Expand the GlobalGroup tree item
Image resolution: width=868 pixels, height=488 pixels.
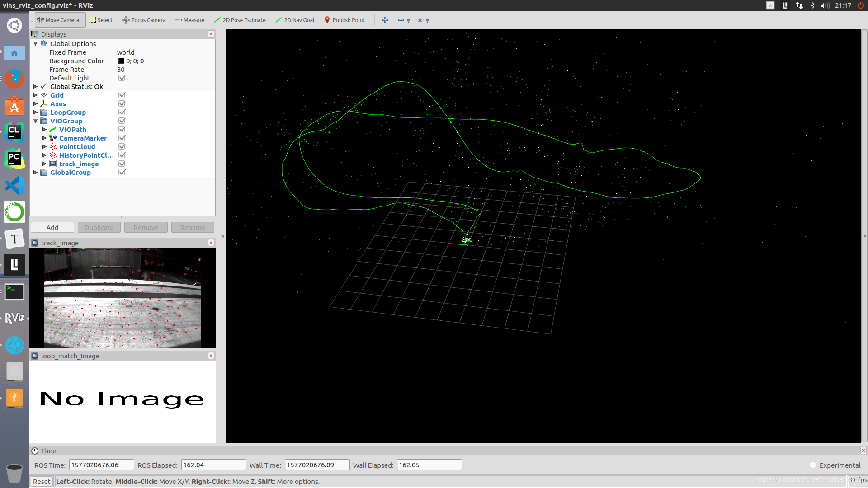(x=36, y=172)
